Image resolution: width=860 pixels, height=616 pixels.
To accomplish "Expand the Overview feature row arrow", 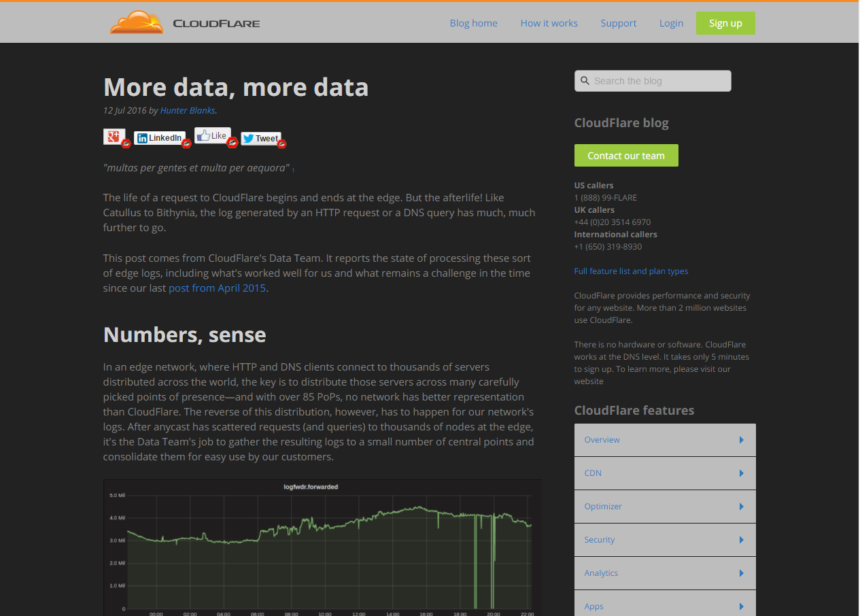I will point(742,440).
